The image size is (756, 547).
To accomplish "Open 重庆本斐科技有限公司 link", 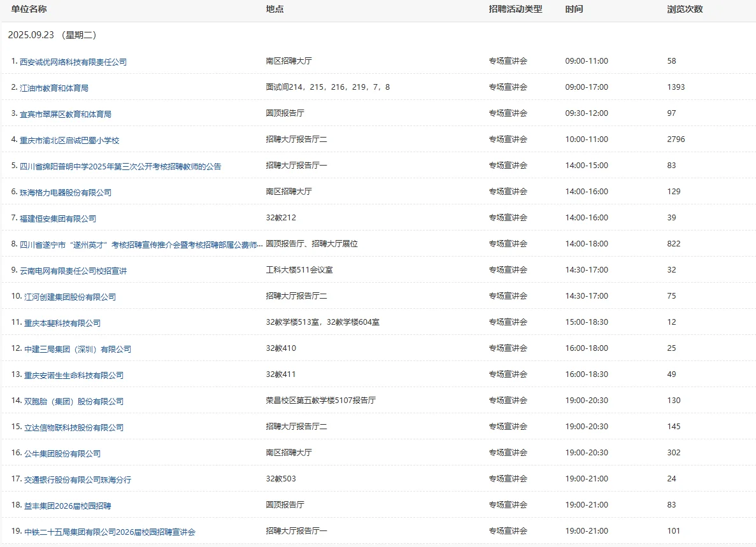I will click(62, 323).
